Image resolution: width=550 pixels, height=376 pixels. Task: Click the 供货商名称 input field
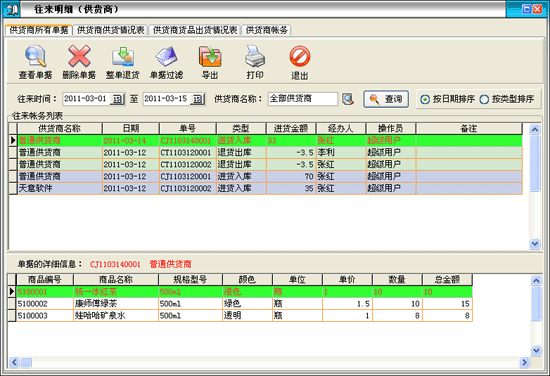(303, 99)
